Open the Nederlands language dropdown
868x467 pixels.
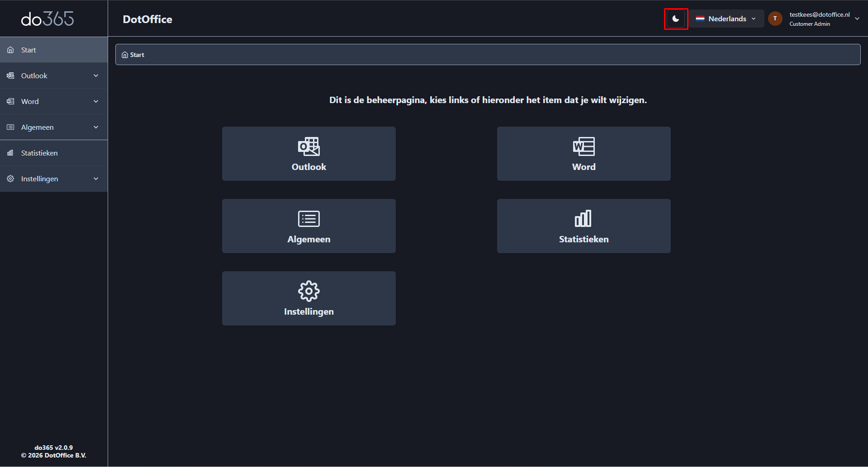[726, 19]
